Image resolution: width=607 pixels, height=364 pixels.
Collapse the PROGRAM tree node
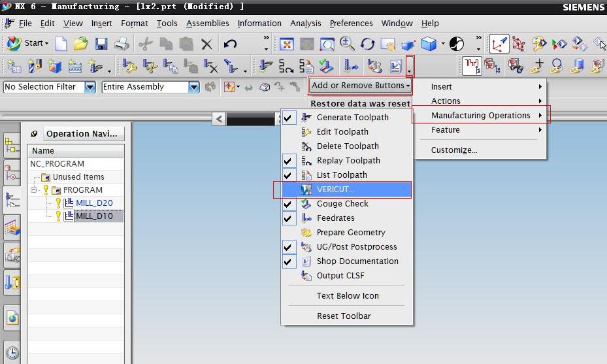[34, 190]
